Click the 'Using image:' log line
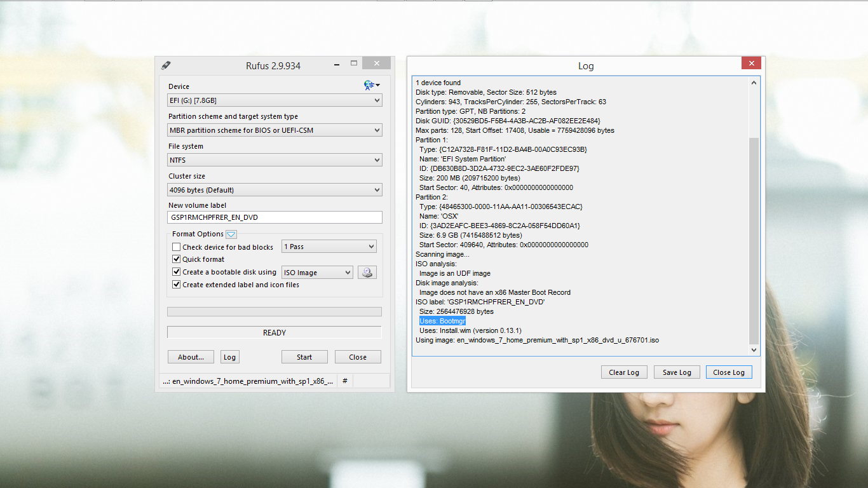 click(x=538, y=340)
